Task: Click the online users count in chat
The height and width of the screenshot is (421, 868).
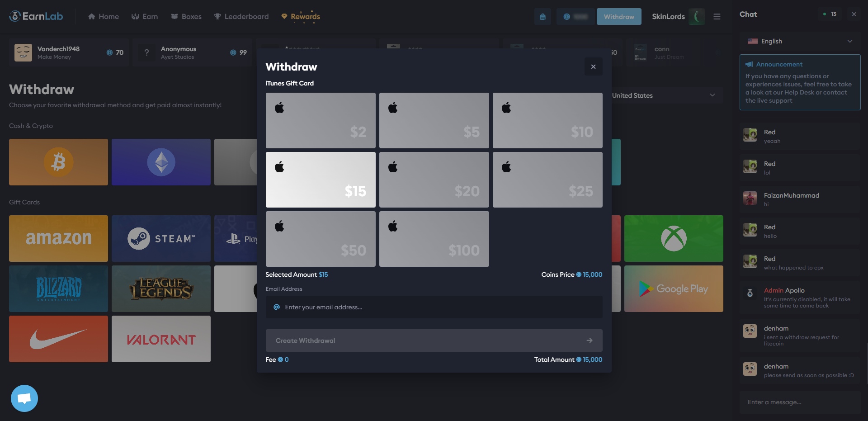Action: [x=830, y=14]
